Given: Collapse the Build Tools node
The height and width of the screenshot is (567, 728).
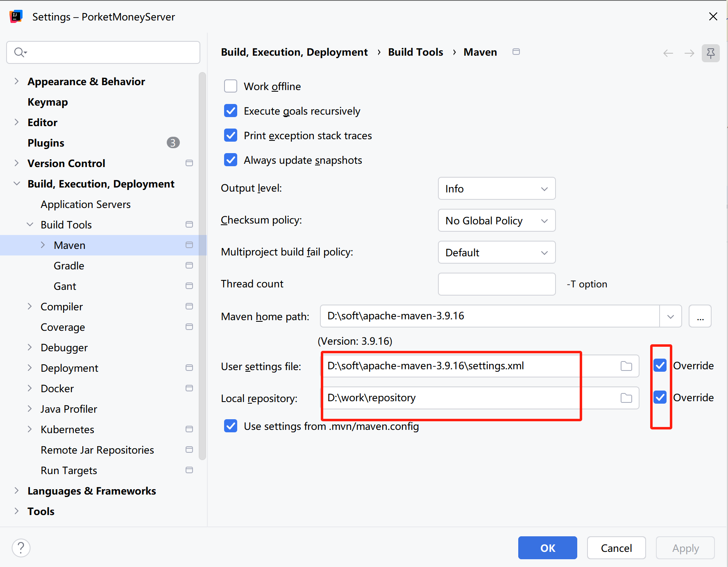Looking at the screenshot, I should tap(30, 224).
